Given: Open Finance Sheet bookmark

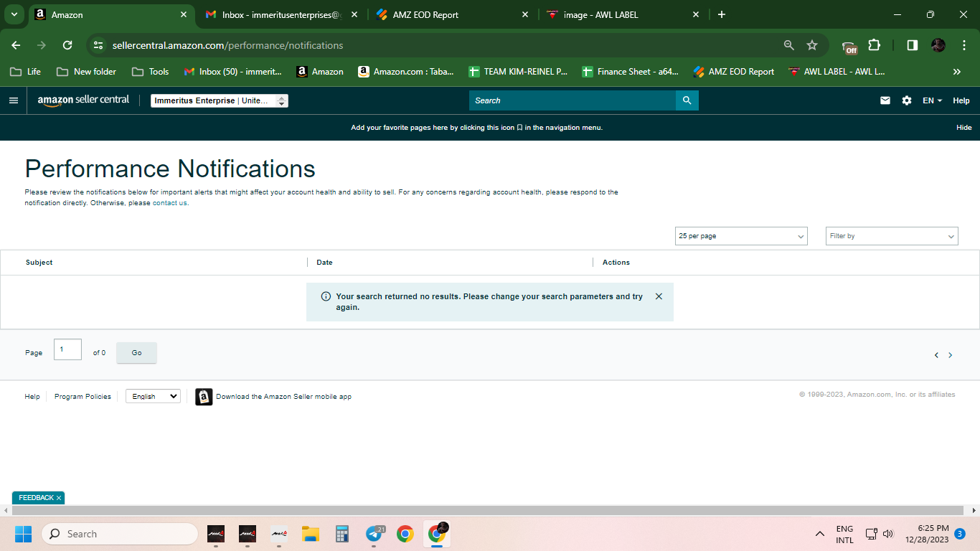Looking at the screenshot, I should click(631, 72).
